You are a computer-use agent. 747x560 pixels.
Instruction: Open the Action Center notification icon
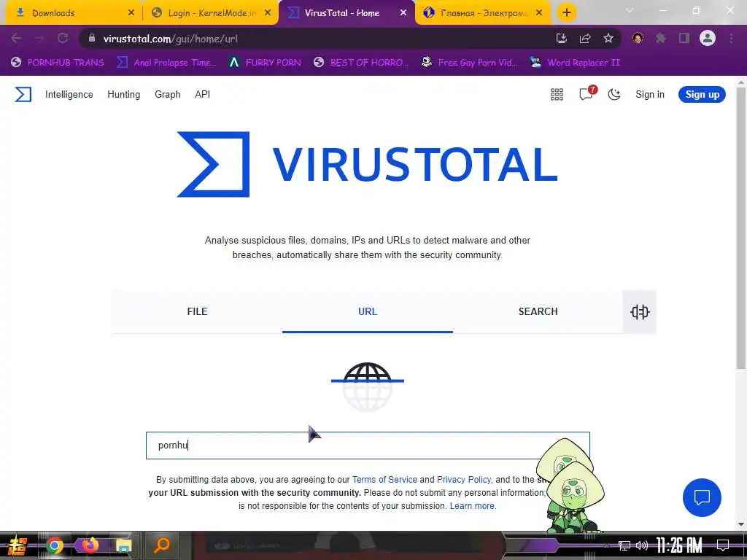[723, 545]
